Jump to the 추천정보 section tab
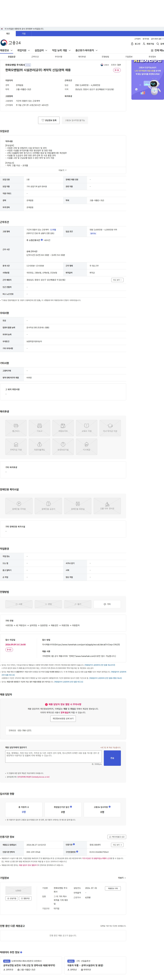Viewport: 164px width, 980px height. 152,57
